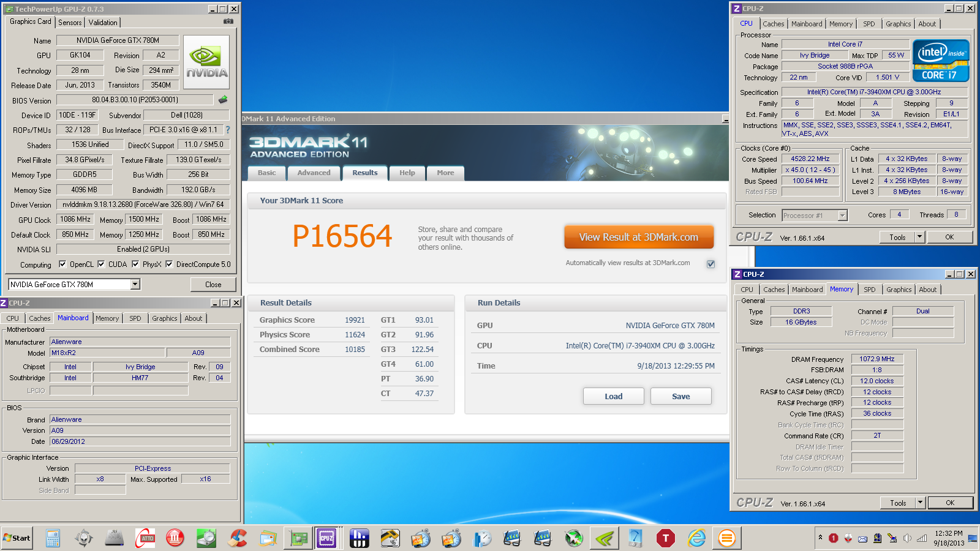Switch to GPU-Z via its taskbar icon
This screenshot has height=551, width=980.
pos(298,538)
